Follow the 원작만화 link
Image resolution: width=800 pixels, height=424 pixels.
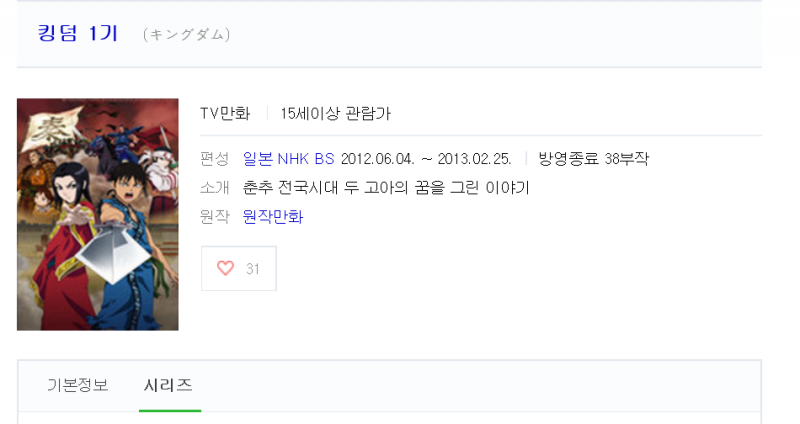click(273, 216)
